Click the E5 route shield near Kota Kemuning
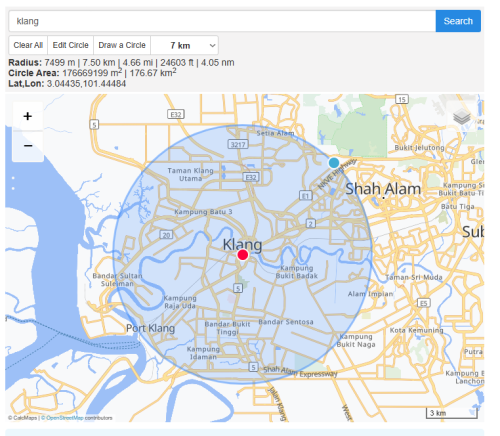Viewport: 500px width, 436px height. coord(424,303)
